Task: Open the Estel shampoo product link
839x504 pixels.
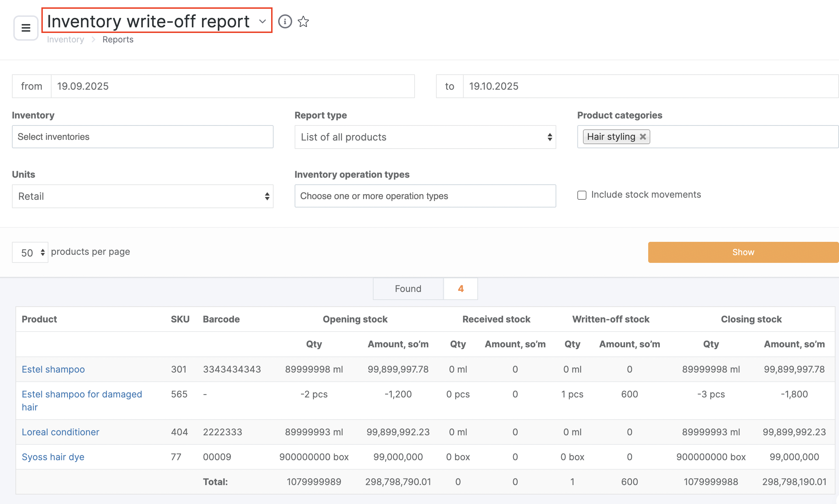Action: tap(53, 369)
